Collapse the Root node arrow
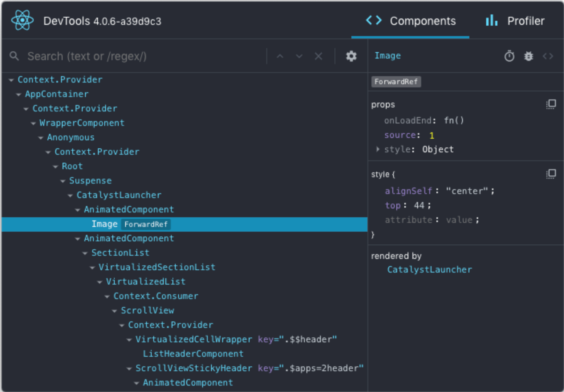 [x=55, y=167]
